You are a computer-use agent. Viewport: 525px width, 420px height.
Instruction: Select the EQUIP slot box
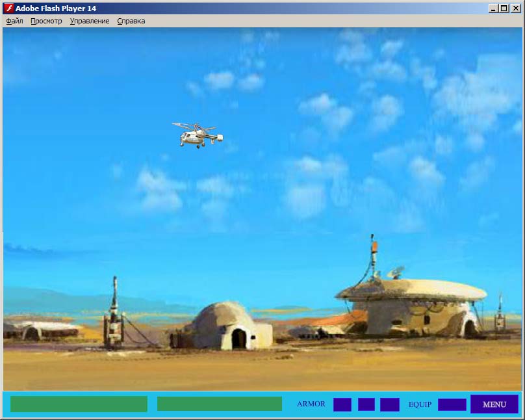click(x=452, y=404)
